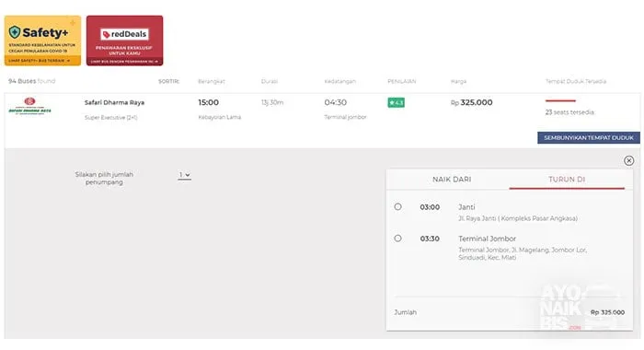Click the 13j 30m duration text

click(x=272, y=102)
